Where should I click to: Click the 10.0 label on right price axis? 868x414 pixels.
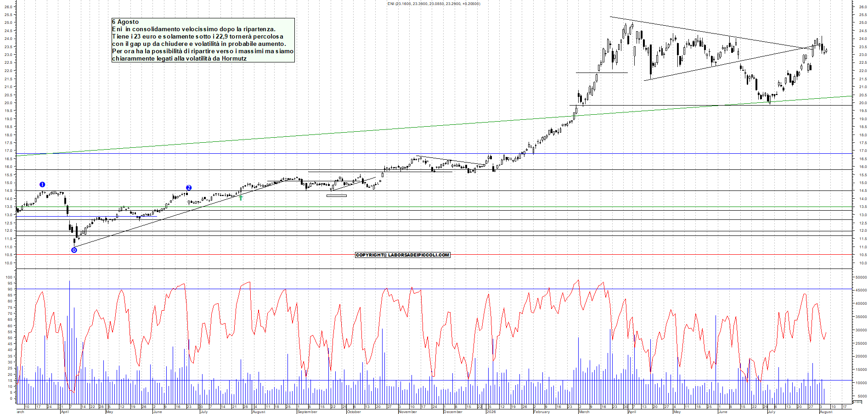862,263
